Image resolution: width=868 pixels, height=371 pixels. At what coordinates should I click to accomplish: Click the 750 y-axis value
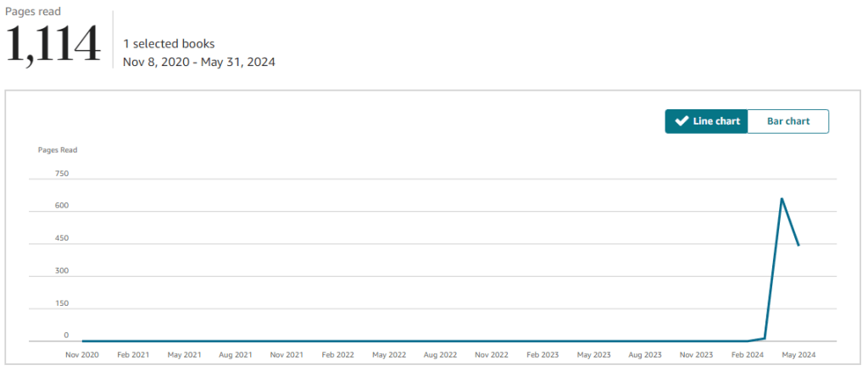[61, 174]
